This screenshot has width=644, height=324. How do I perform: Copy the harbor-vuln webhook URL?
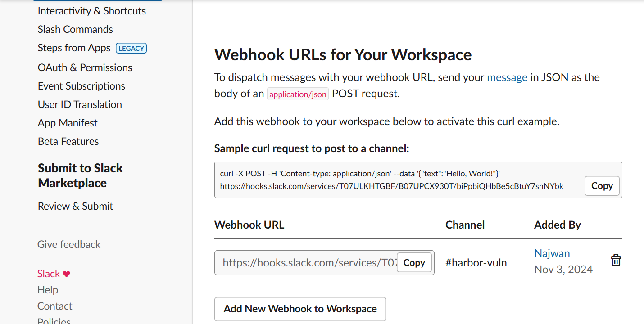(x=414, y=263)
